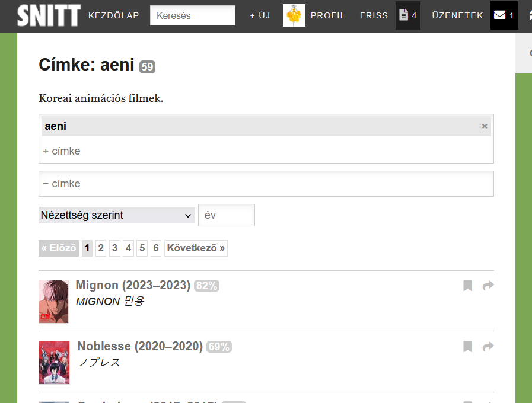Bookmark the Mignon entry
Viewport: 532px width, 403px height.
click(467, 286)
